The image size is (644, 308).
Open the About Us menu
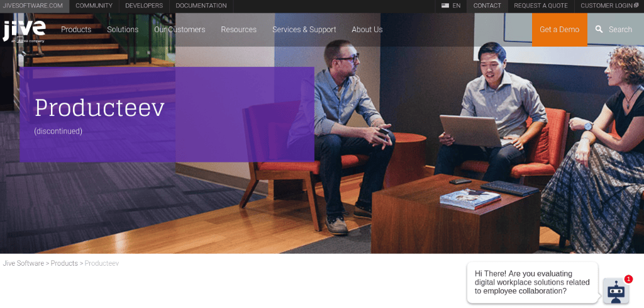(367, 30)
